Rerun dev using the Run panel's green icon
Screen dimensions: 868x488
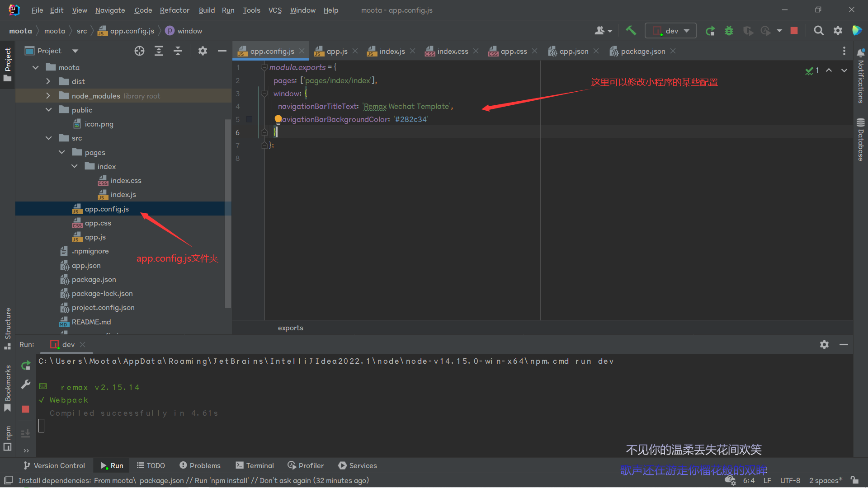point(26,365)
